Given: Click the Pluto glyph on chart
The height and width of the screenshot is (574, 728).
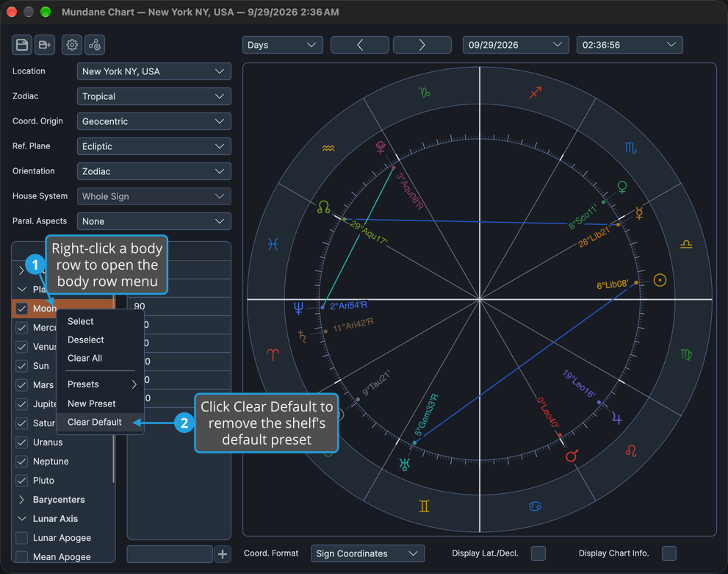Looking at the screenshot, I should [x=381, y=147].
